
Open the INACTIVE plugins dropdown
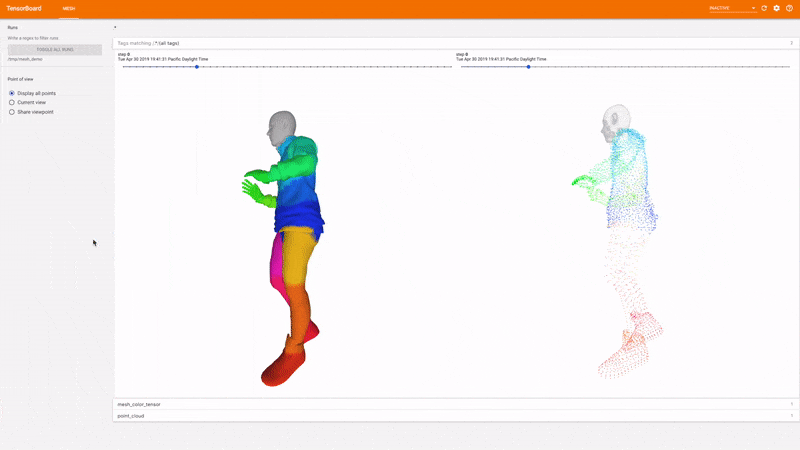(x=732, y=8)
